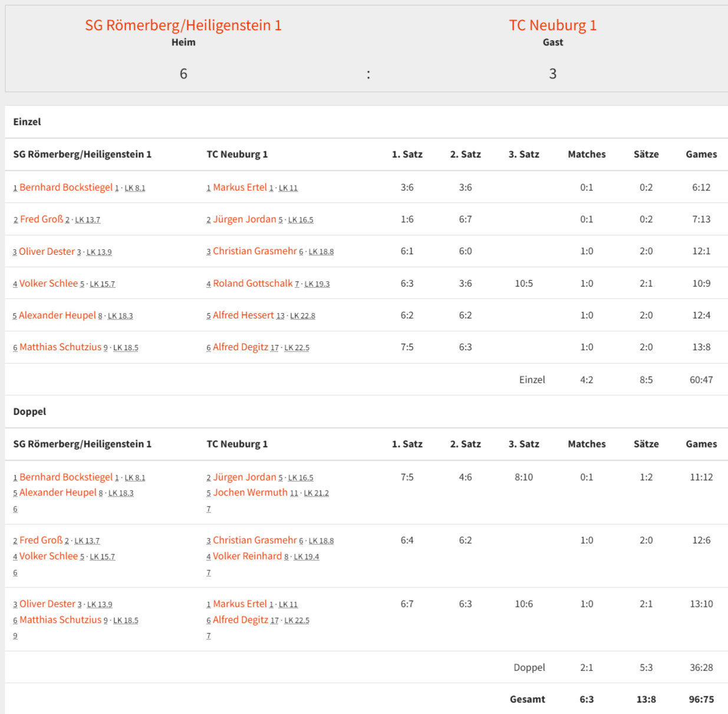The image size is (728, 714).
Task: Open Volker Schlee's profile in the Einzel table
Action: point(48,284)
